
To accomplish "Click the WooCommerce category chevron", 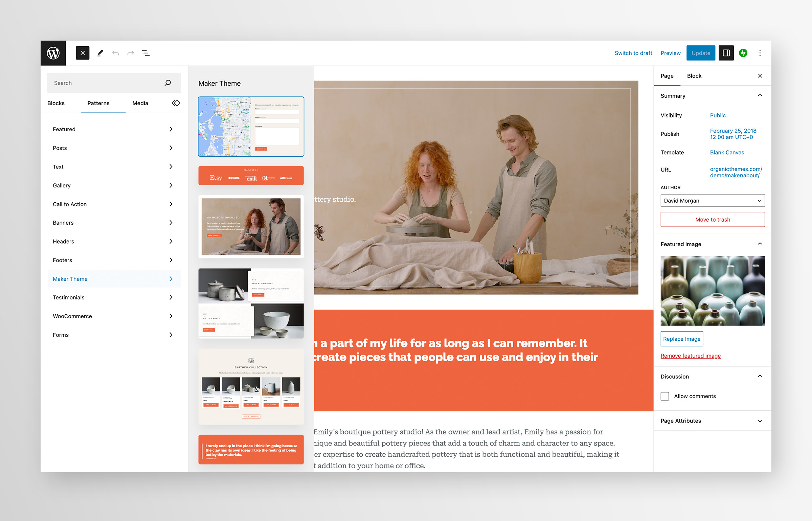I will (x=171, y=316).
